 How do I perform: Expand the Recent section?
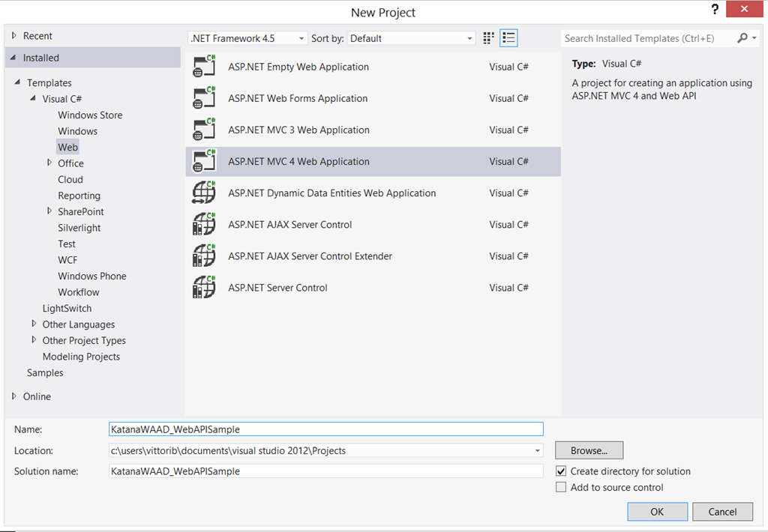(x=13, y=36)
